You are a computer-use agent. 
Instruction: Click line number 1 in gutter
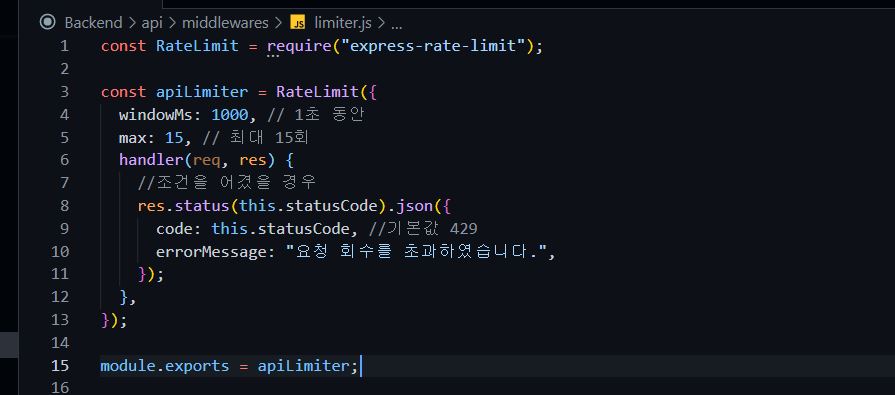(x=64, y=46)
